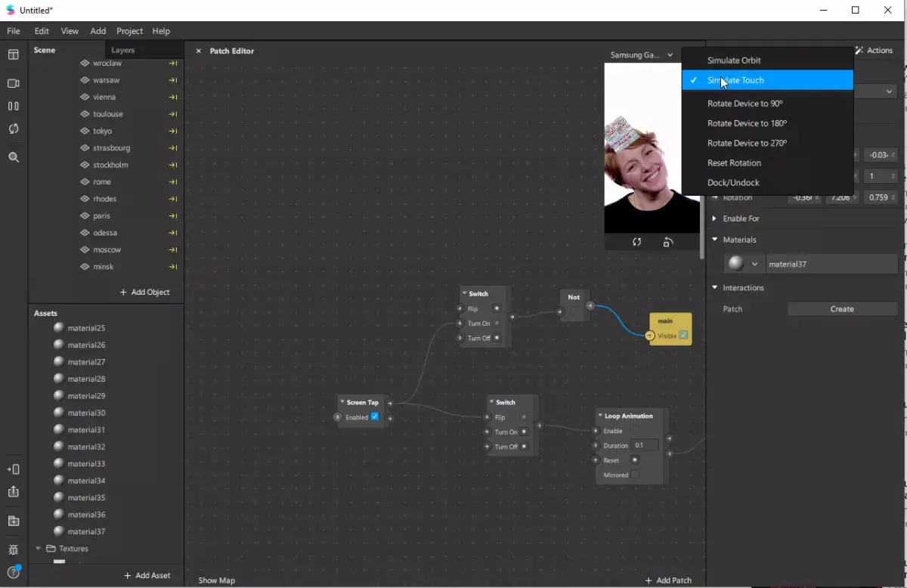Toggle the Enabled checkbox on the Screen Tap patch
Image resolution: width=907 pixels, height=588 pixels.
[376, 416]
